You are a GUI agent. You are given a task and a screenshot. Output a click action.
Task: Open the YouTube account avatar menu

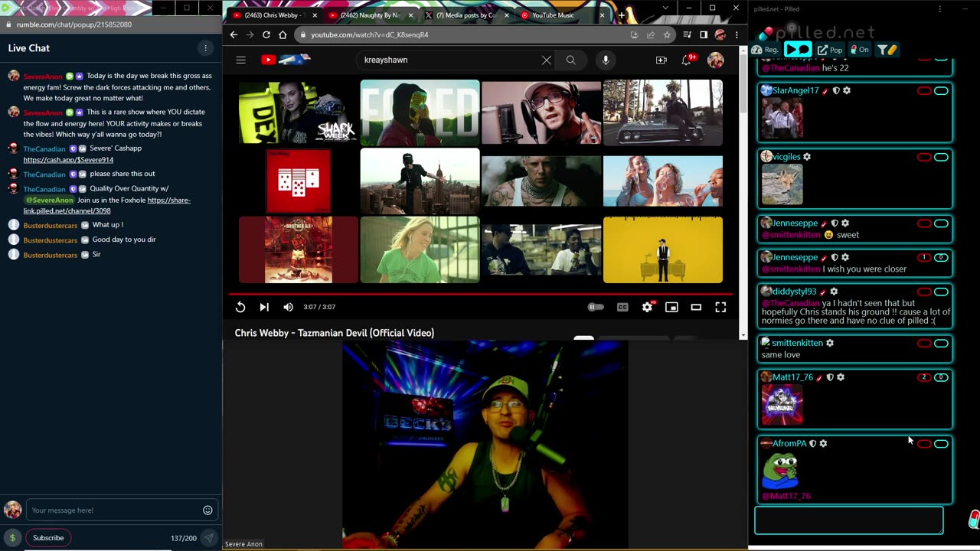pos(716,60)
